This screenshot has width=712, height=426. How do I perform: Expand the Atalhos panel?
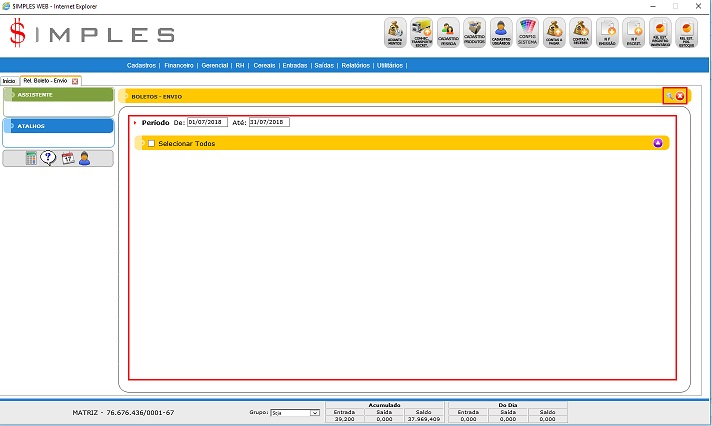click(x=59, y=126)
